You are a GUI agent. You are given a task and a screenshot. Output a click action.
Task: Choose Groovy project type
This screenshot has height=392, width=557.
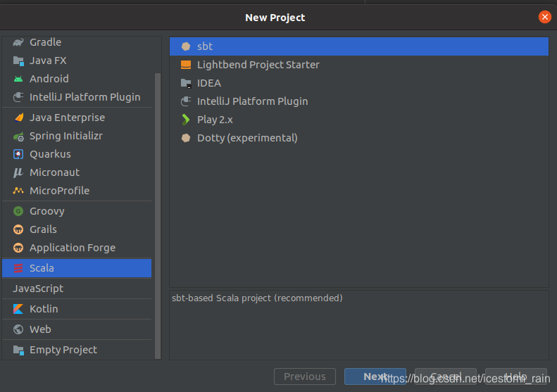point(77,211)
